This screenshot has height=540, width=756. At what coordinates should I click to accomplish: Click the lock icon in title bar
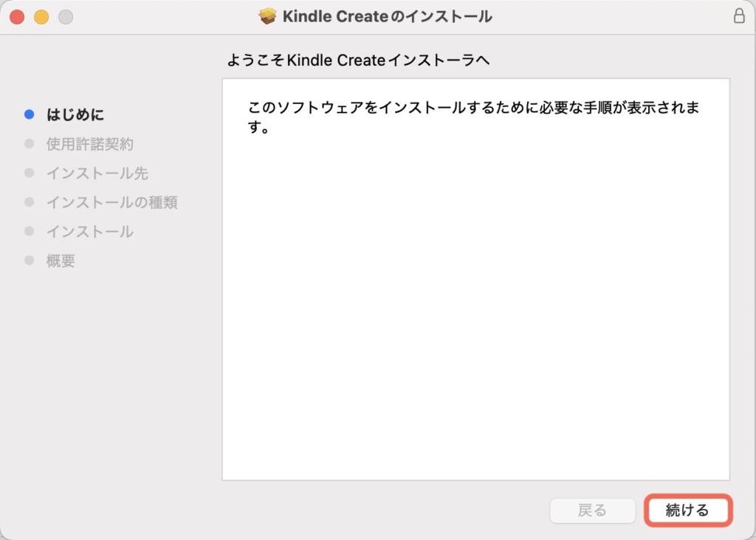739,16
